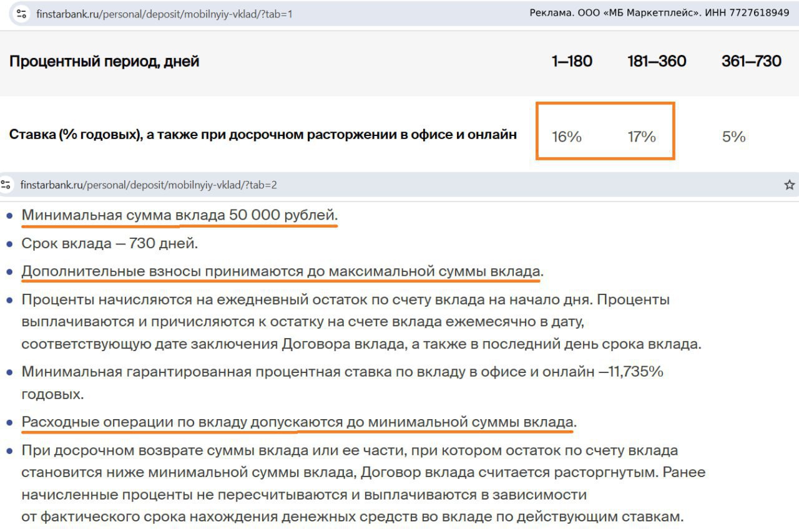Select the 17% rate cell
The width and height of the screenshot is (799, 532).
point(642,137)
